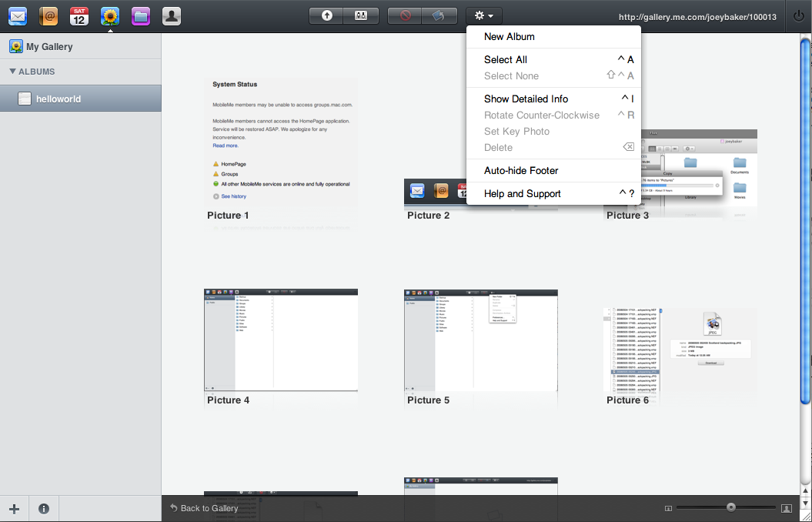The height and width of the screenshot is (522, 812).
Task: Click the large thumbnail size icon
Action: (786, 509)
